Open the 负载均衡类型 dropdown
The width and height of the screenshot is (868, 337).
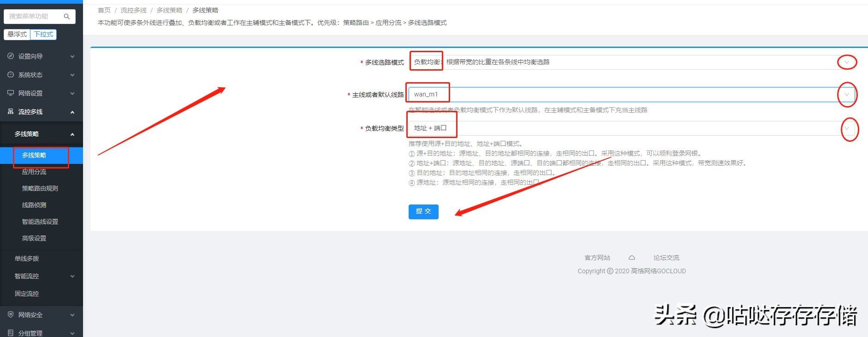846,128
